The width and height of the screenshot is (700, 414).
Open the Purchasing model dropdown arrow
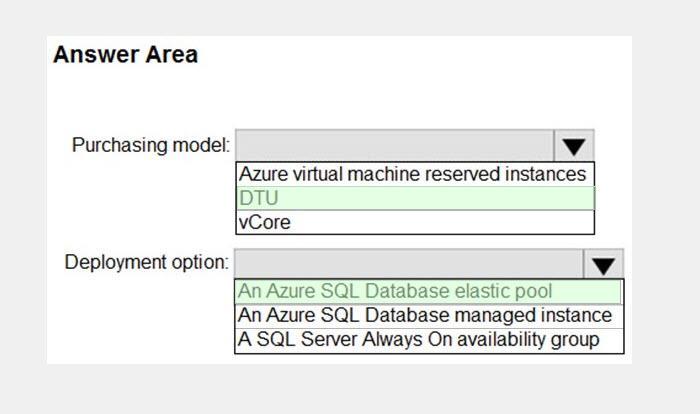[574, 146]
